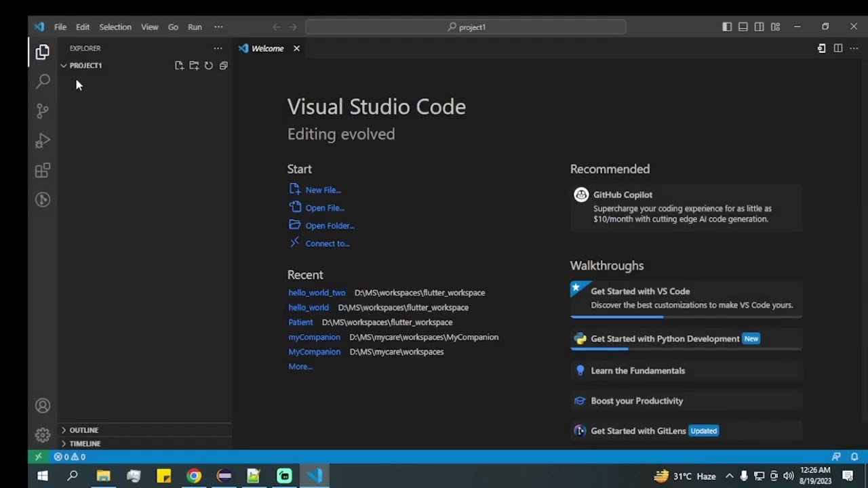
Task: Click the feedback icon in status bar
Action: [x=836, y=457]
